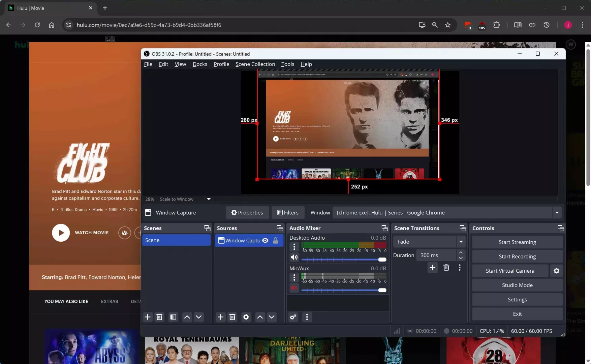Image resolution: width=591 pixels, height=364 pixels.
Task: Move source down arrow in Sources dock
Action: tap(272, 317)
